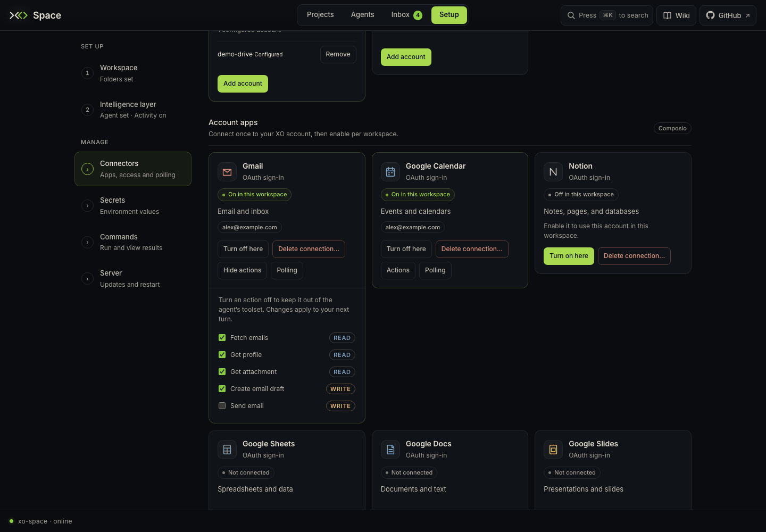Delete the Google Calendar connection
This screenshot has height=532, width=766.
tap(472, 249)
